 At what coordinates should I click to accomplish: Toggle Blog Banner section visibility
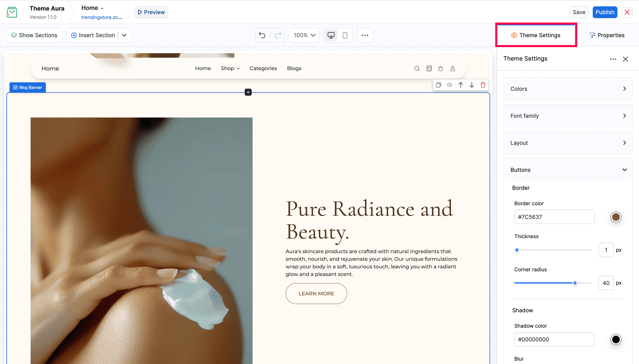pos(449,85)
